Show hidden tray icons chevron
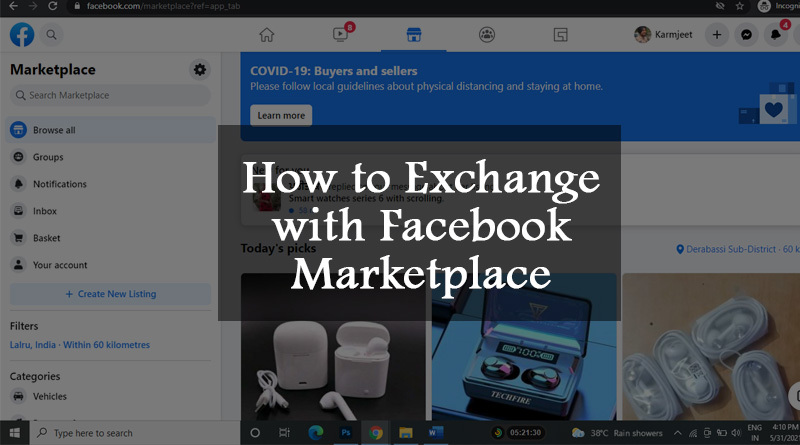The image size is (800, 445). (678, 433)
